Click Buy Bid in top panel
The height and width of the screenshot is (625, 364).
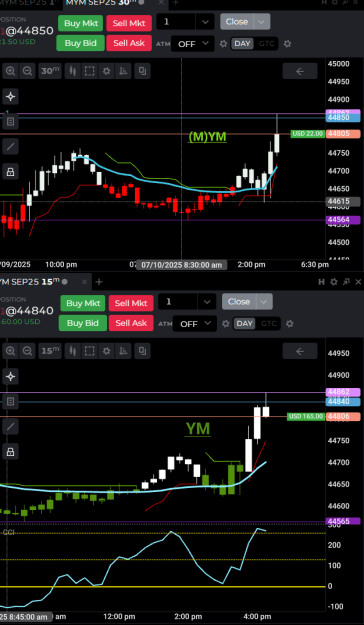(81, 43)
